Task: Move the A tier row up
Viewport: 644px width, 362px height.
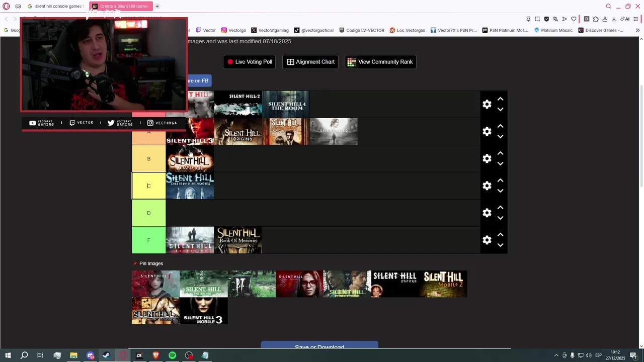Action: point(500,126)
